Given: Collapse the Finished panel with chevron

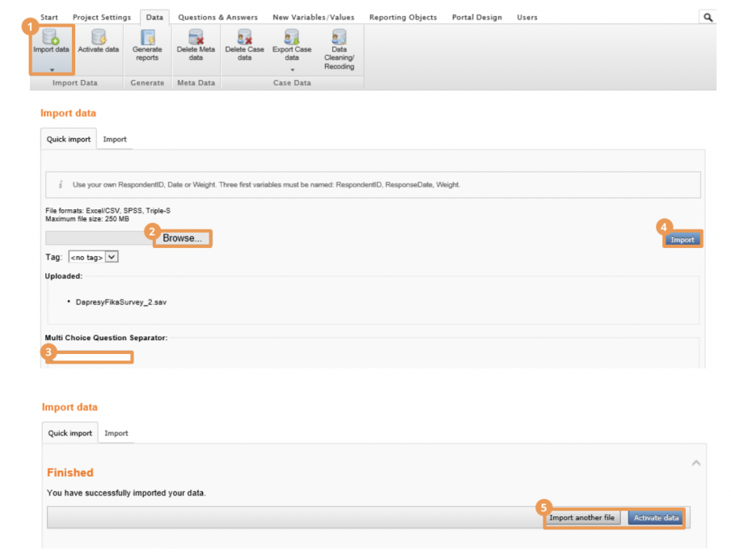Looking at the screenshot, I should [695, 463].
